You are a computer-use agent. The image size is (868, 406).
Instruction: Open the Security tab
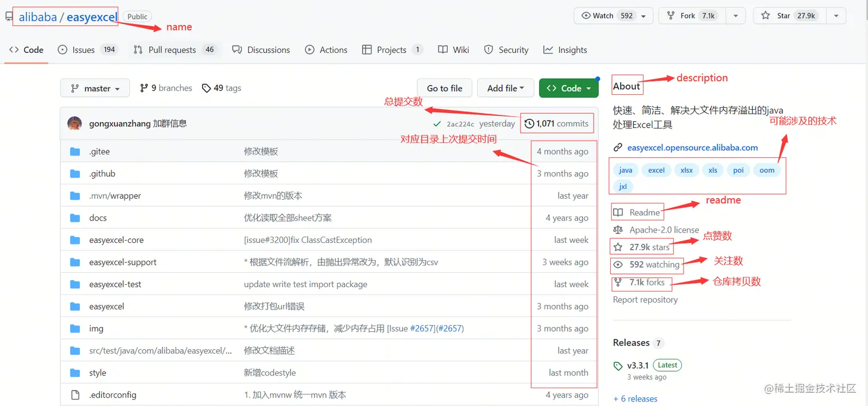click(x=506, y=50)
